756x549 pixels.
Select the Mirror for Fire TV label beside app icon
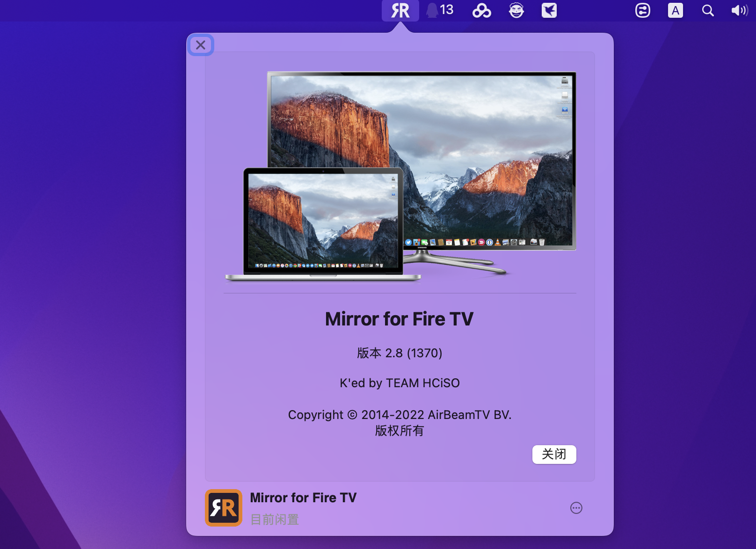pyautogui.click(x=303, y=498)
